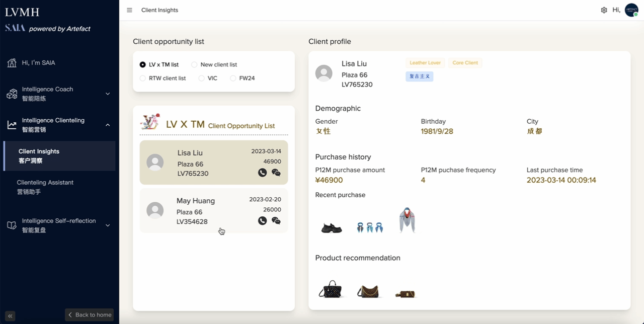Expand the Intelligence Self-reflection chevron
Viewport: 644px width, 324px height.
108,225
